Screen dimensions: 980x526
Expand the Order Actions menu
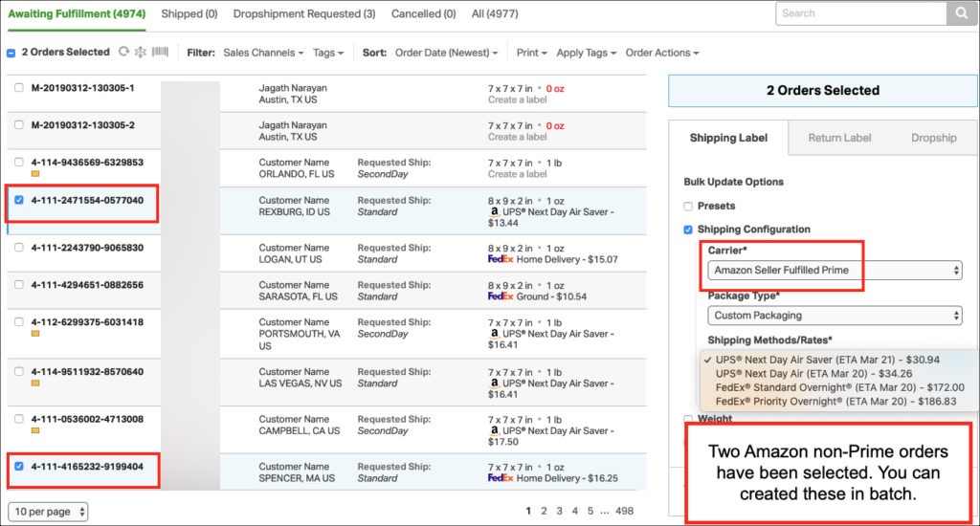pos(662,53)
